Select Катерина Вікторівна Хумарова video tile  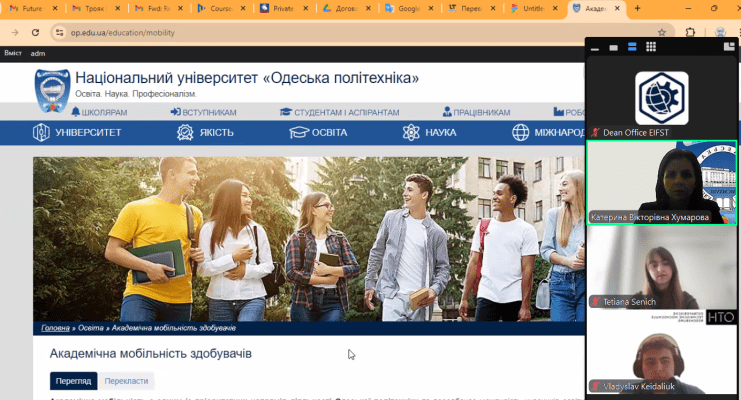(662, 183)
